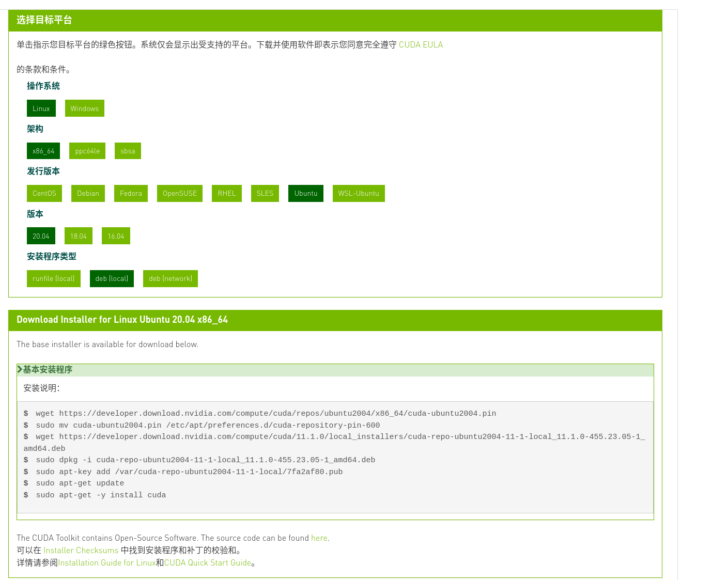Select the SLES distribution button
This screenshot has height=580, width=728.
pos(265,193)
